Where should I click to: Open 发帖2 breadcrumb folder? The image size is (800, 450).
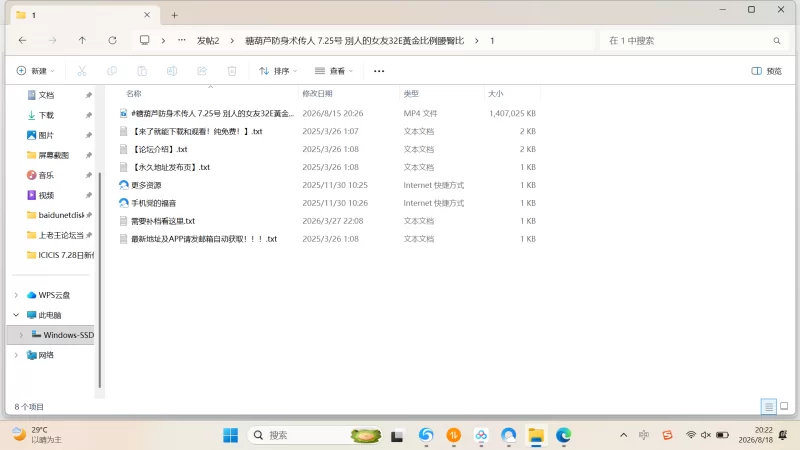coord(208,41)
